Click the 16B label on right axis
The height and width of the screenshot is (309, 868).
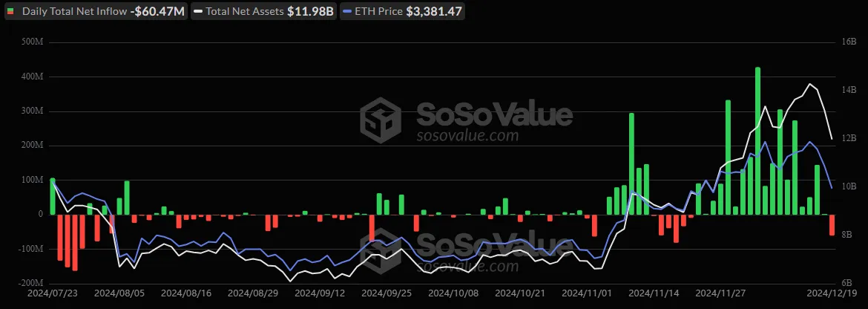pyautogui.click(x=849, y=42)
